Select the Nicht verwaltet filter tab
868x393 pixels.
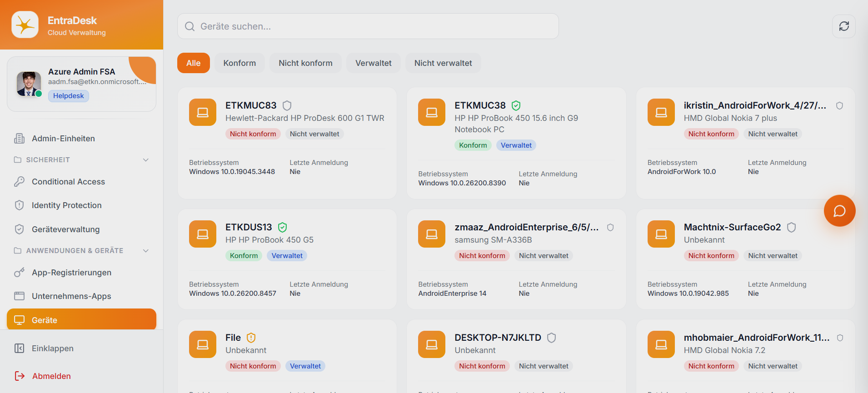tap(443, 63)
